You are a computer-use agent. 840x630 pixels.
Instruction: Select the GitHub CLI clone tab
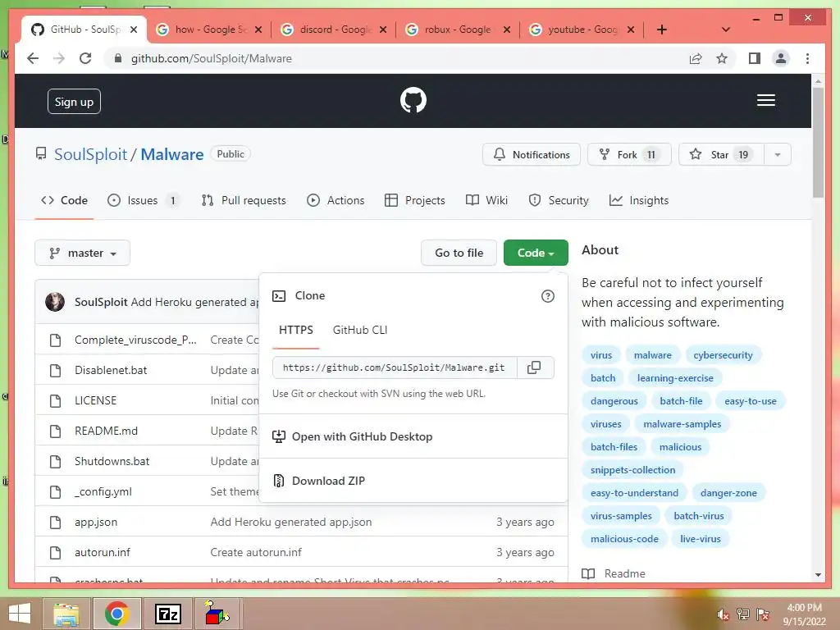360,330
